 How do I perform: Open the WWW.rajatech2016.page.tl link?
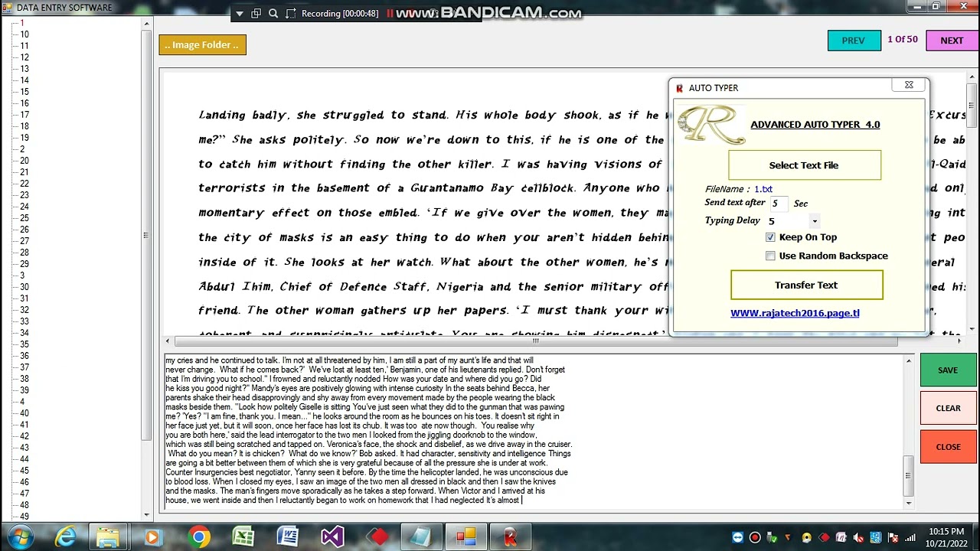coord(795,313)
